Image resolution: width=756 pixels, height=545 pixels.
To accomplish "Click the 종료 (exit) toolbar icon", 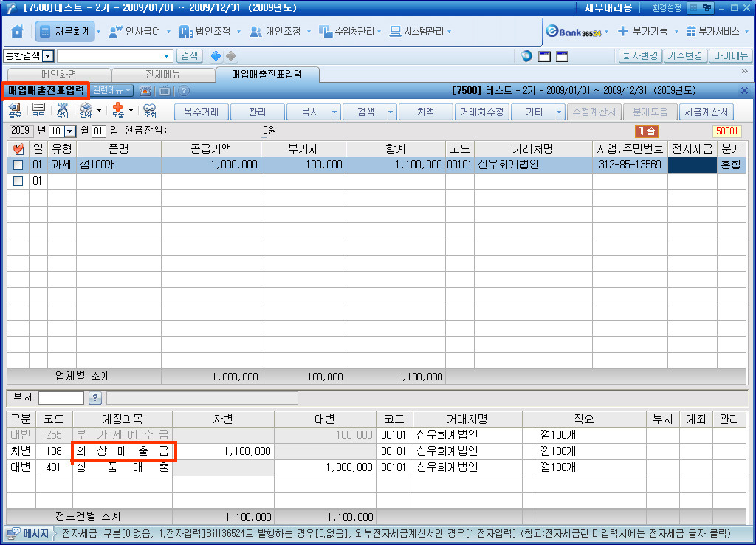I will pyautogui.click(x=15, y=112).
